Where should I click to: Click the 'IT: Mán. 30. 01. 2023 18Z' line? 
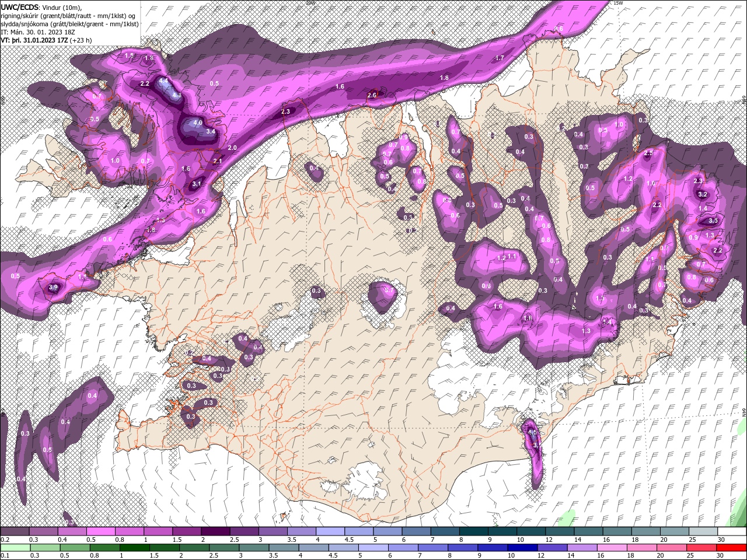[37, 32]
